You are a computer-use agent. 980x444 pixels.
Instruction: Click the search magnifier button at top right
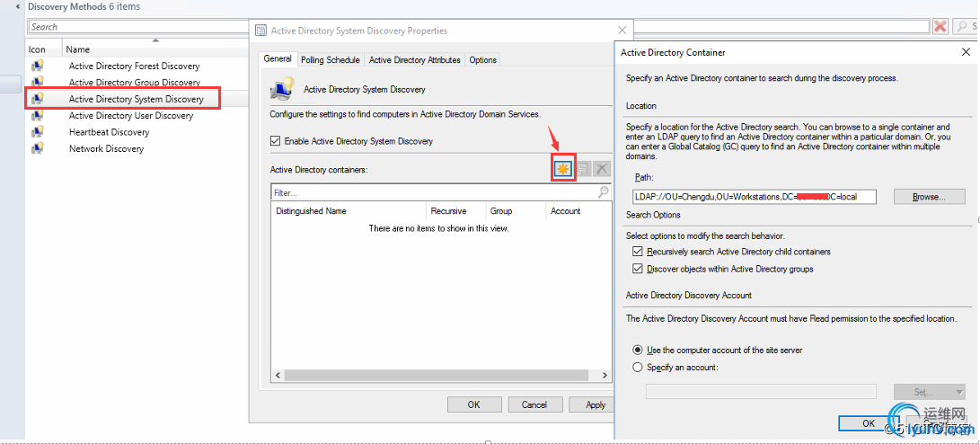(963, 26)
